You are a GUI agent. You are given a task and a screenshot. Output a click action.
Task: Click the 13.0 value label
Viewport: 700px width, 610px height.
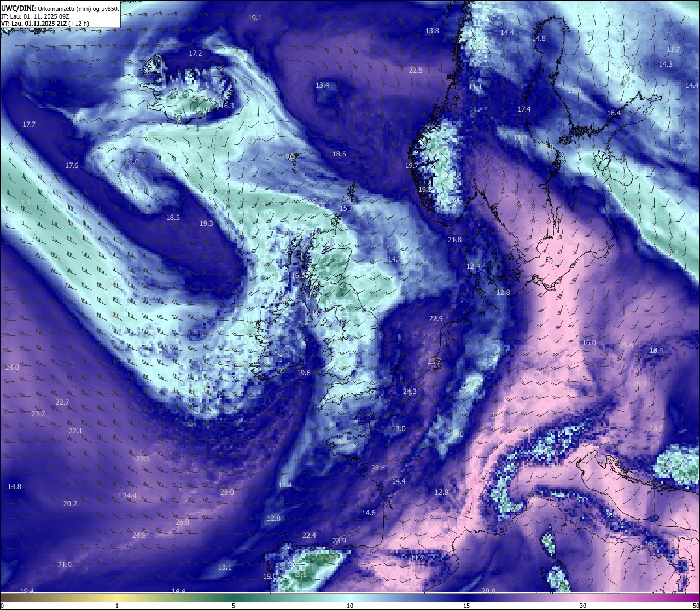(399, 429)
